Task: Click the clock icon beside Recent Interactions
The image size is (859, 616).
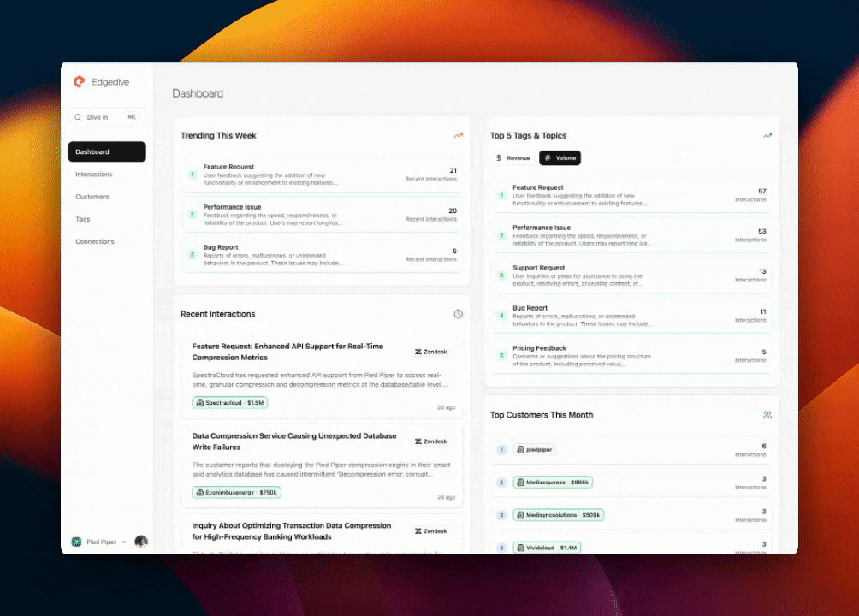Action: click(x=459, y=314)
